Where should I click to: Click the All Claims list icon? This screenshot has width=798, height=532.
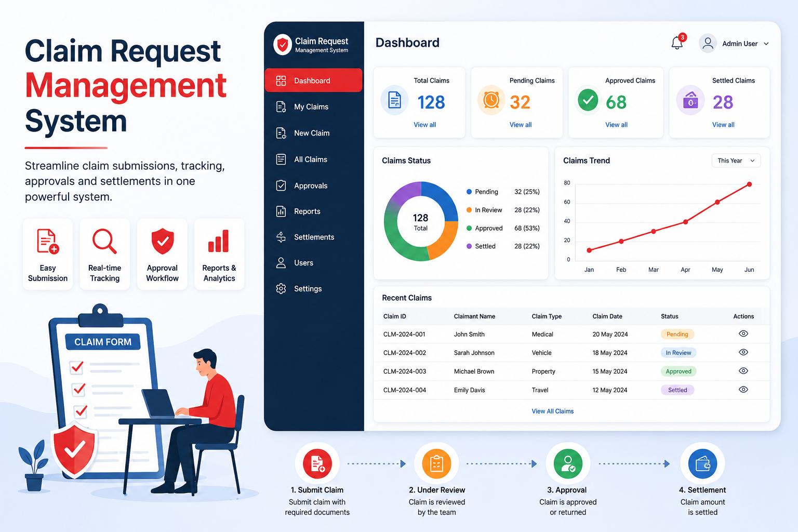[281, 159]
